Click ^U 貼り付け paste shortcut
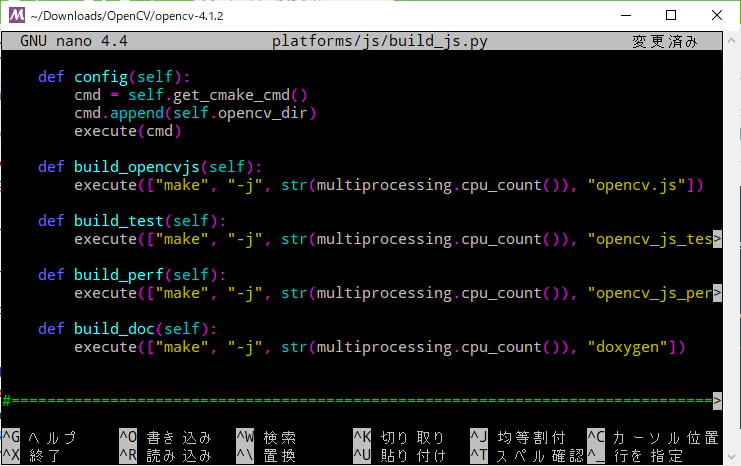741x466 pixels. 399,455
